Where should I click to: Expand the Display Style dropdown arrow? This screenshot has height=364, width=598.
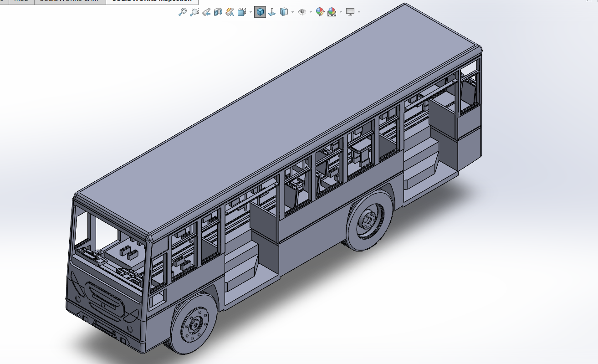292,12
